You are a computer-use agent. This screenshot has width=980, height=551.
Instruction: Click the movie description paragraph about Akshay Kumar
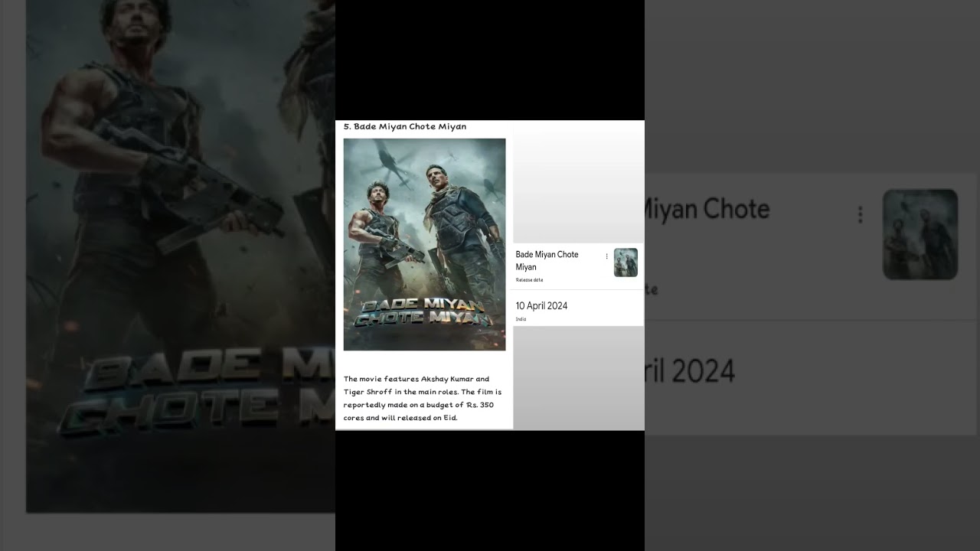click(423, 398)
